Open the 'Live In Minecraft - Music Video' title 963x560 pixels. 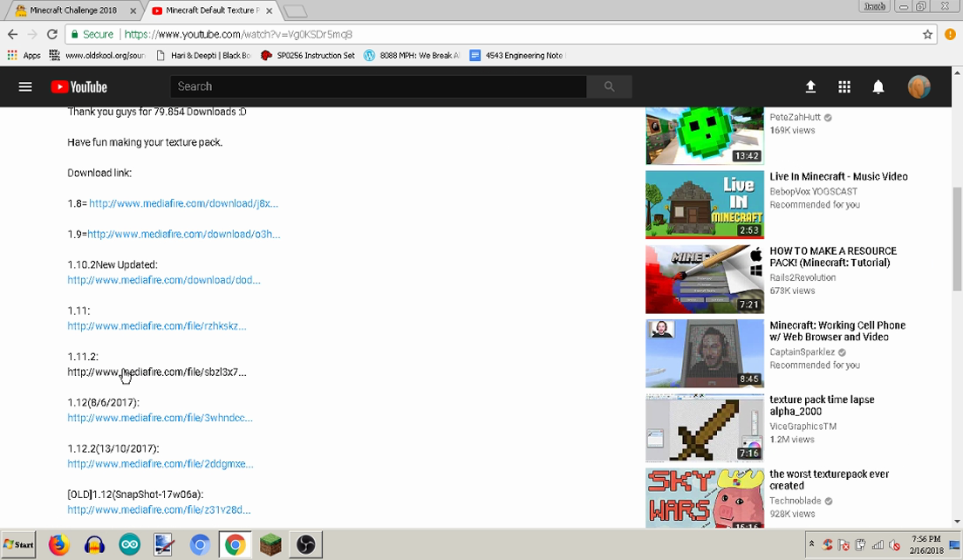click(838, 177)
